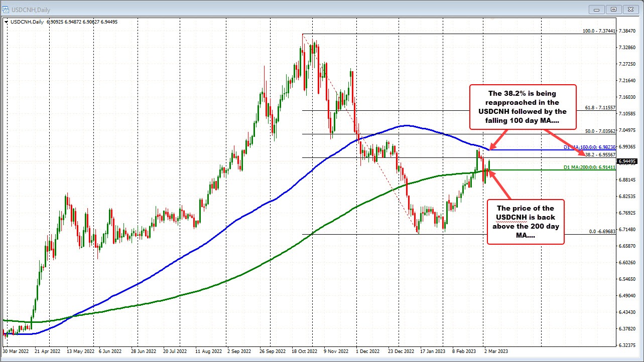644x362 pixels.
Task: Click the 61.8 - 7.11557 Fibonacci label
Action: 599,107
